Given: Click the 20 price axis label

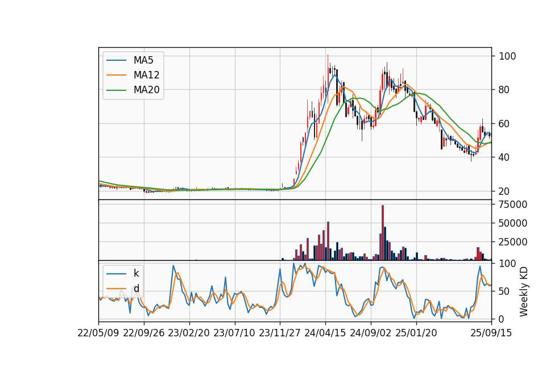Looking at the screenshot, I should tap(504, 191).
